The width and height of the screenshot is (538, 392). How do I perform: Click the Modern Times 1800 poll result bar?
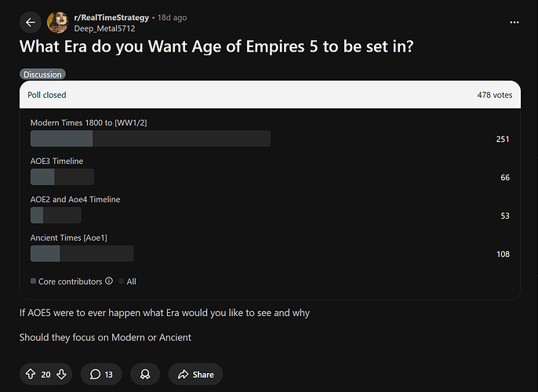pos(150,139)
